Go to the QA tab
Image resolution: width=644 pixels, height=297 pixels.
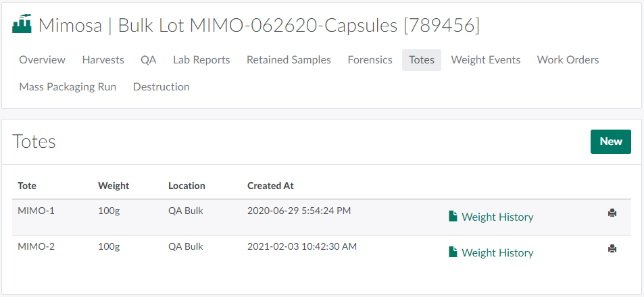click(x=148, y=60)
